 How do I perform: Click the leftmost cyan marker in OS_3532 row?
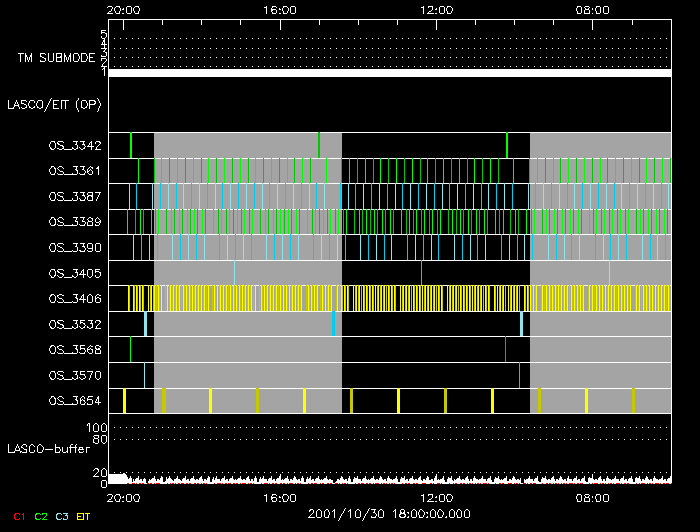146,324
